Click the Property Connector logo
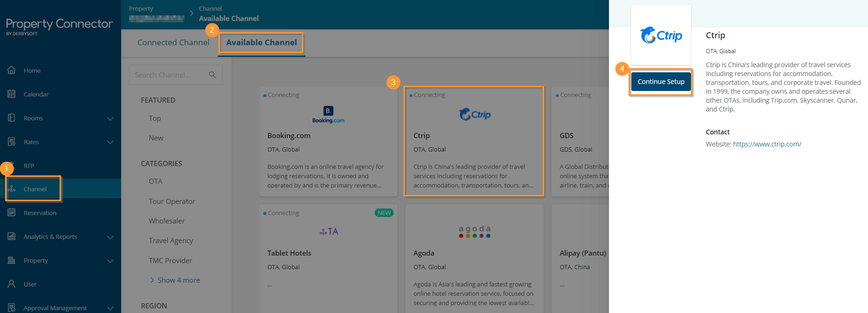Screen dimensions: 868x313 [59, 26]
